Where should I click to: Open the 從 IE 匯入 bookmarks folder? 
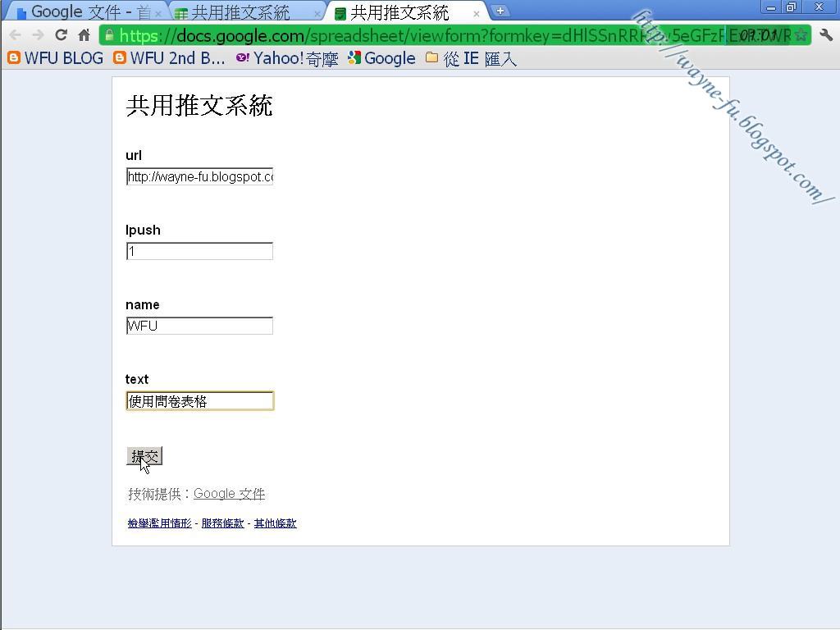click(472, 58)
